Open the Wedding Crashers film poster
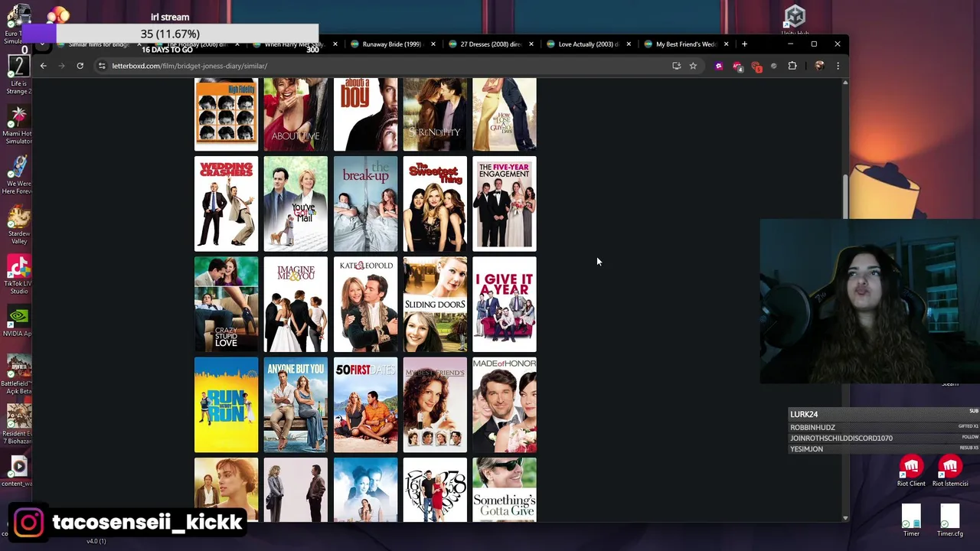The image size is (980, 551). coord(226,204)
